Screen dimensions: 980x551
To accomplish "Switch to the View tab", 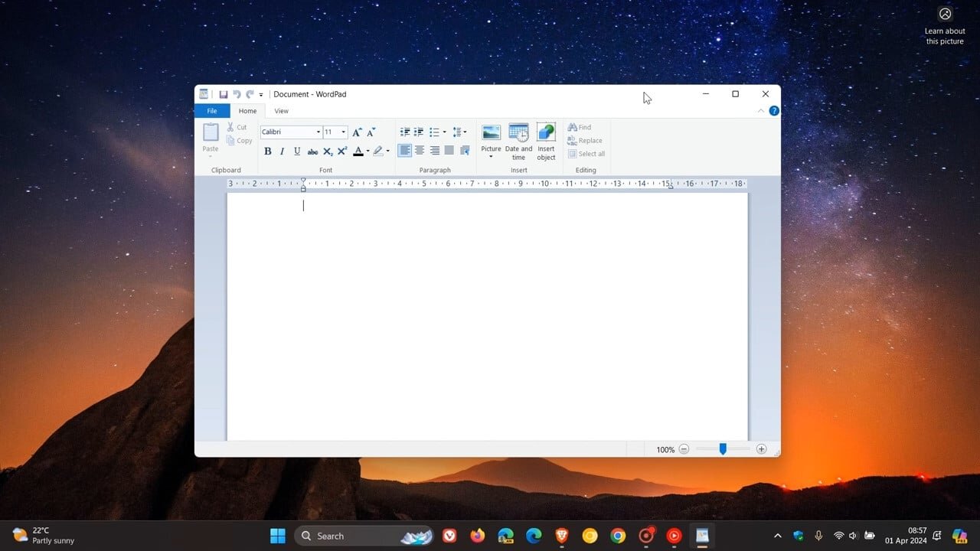I will (281, 111).
